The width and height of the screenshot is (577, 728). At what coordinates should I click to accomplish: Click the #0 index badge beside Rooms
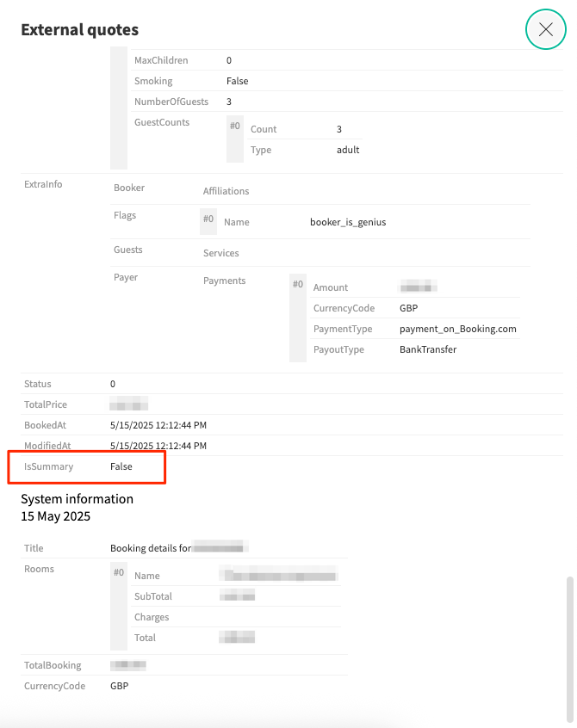click(119, 572)
